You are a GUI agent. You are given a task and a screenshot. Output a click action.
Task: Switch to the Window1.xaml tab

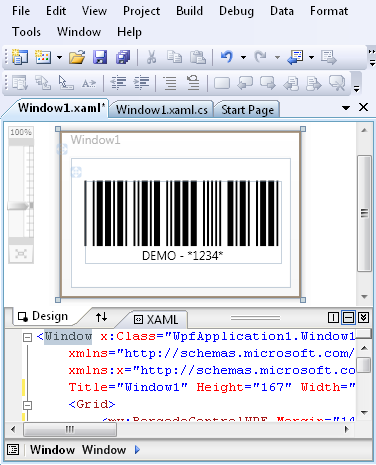(62, 108)
